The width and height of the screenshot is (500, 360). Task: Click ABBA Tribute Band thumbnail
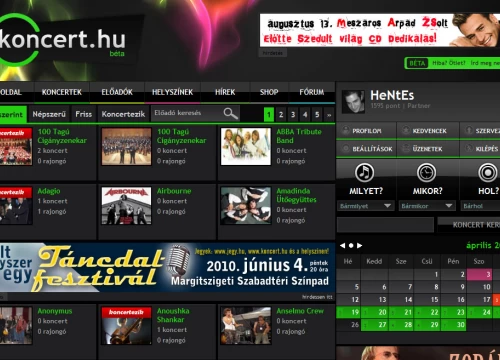(246, 146)
